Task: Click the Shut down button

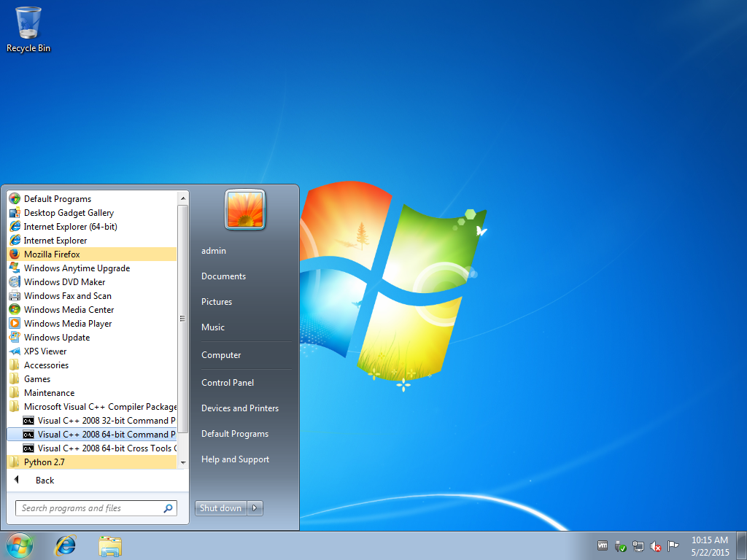Action: pos(220,508)
